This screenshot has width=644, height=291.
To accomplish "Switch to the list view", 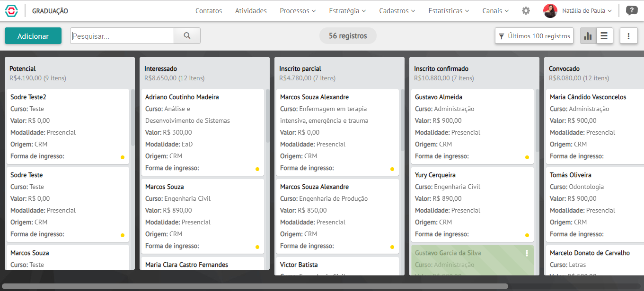I will [605, 36].
